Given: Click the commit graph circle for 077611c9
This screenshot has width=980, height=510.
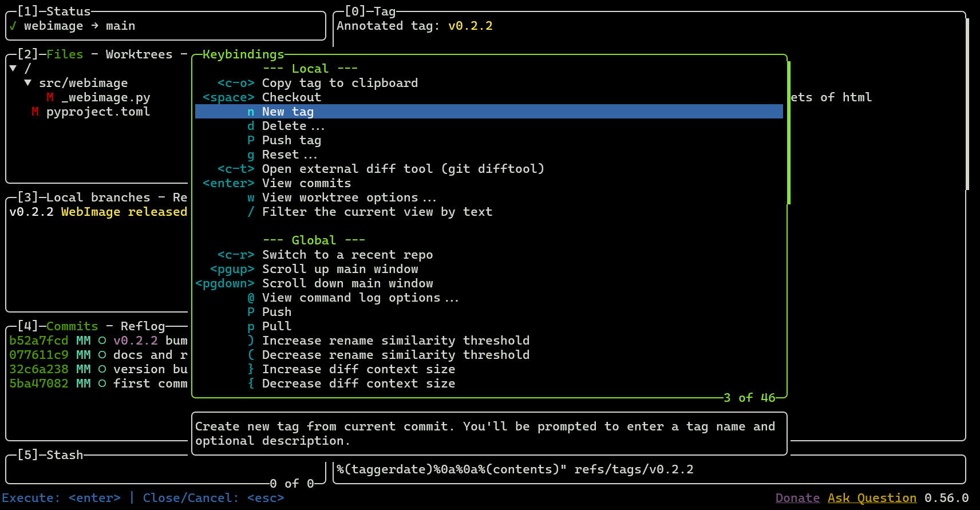Looking at the screenshot, I should click(x=102, y=355).
